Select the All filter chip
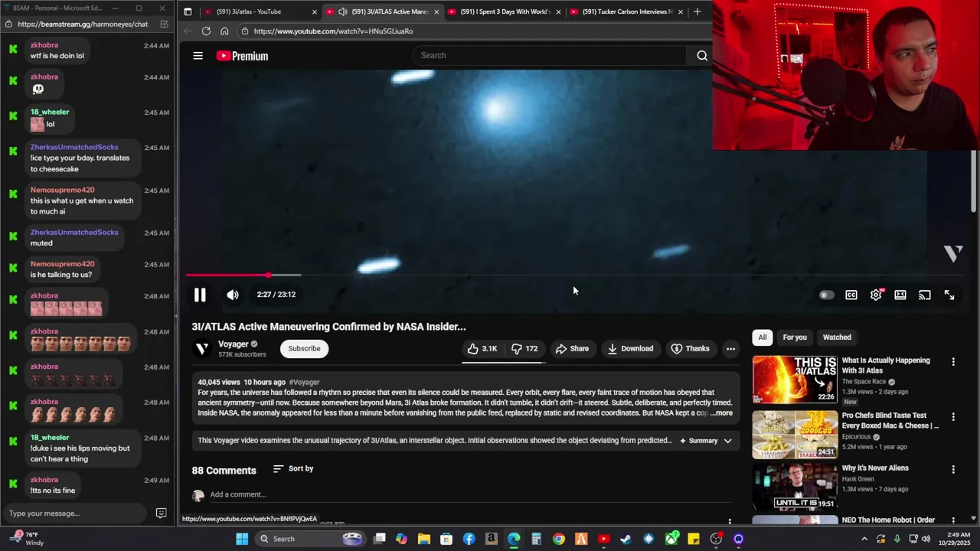 (762, 337)
